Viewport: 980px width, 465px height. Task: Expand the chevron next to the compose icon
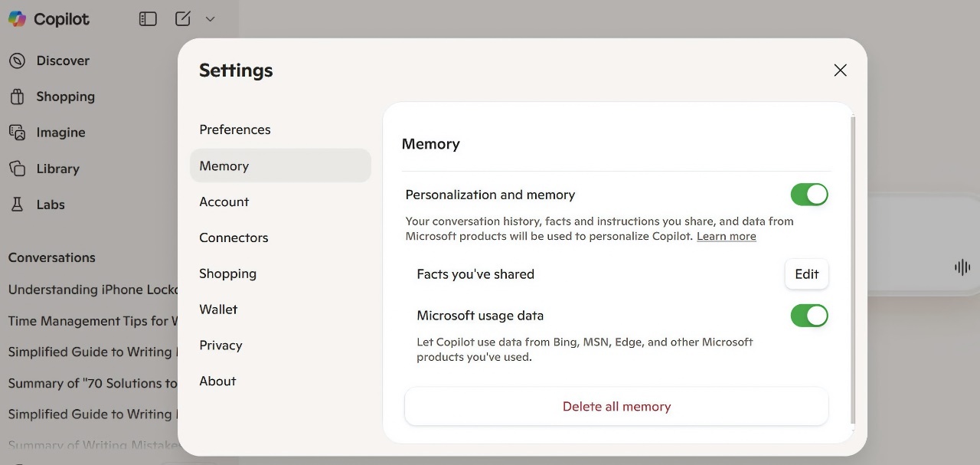[x=210, y=18]
